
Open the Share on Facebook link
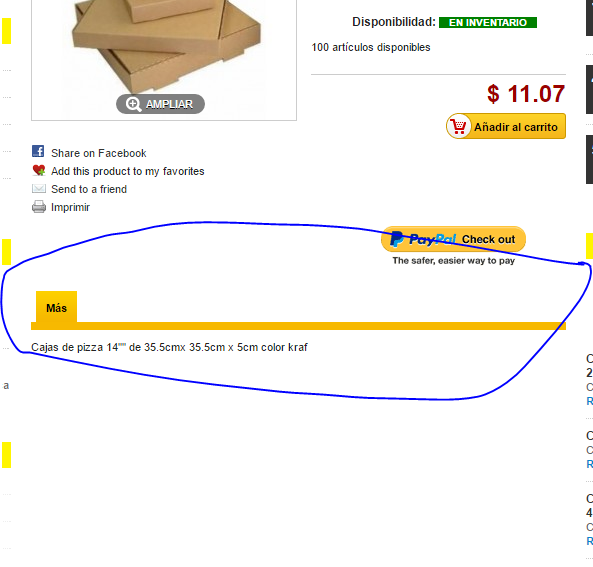click(x=99, y=153)
